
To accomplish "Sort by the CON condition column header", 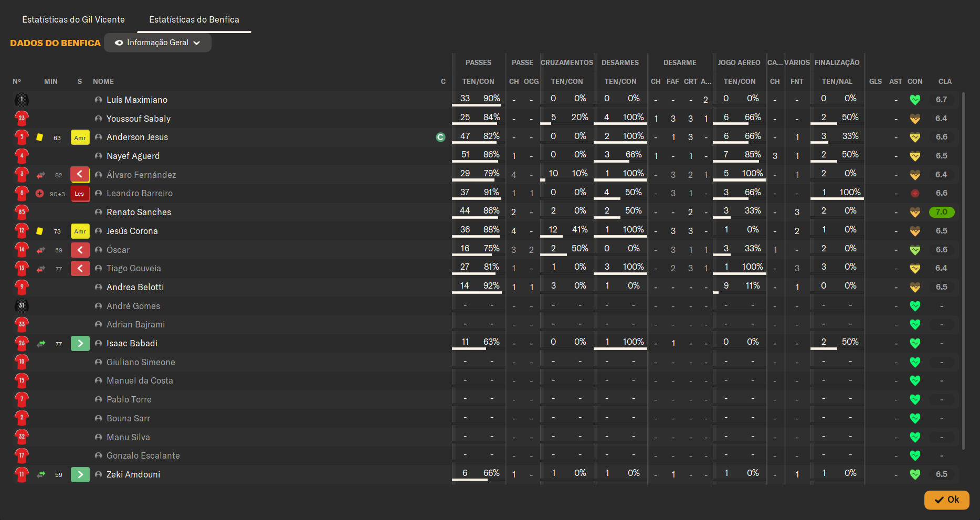I will click(915, 81).
